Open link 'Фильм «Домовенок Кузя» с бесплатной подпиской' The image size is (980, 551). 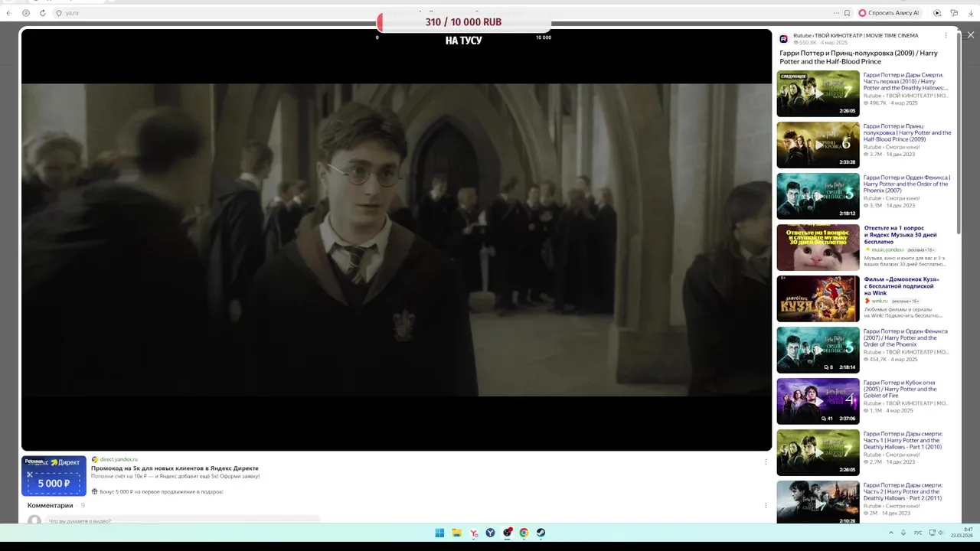pos(901,286)
